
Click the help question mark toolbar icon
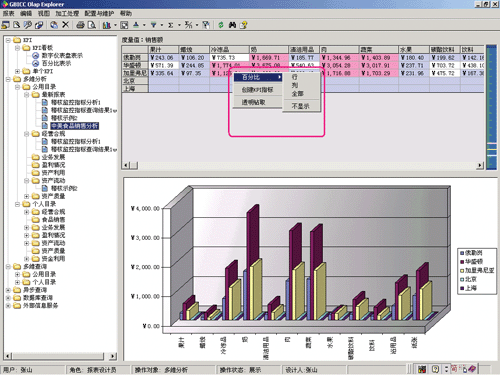pos(244,25)
